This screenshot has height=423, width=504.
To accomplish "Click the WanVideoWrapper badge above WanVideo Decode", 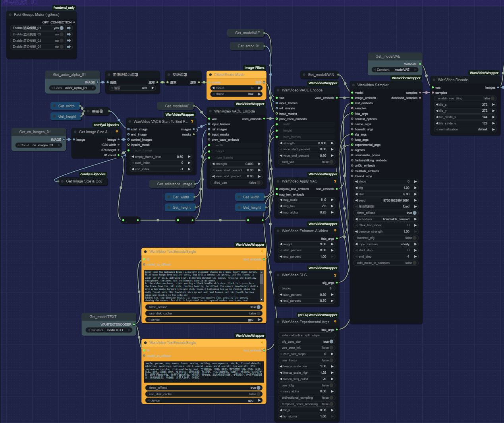I will pyautogui.click(x=484, y=73).
